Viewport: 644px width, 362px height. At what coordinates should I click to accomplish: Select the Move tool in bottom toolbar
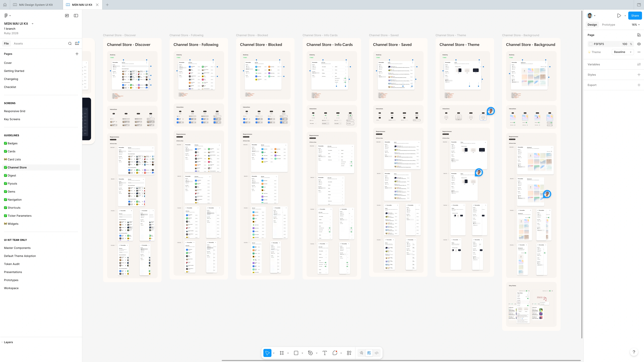point(267,353)
